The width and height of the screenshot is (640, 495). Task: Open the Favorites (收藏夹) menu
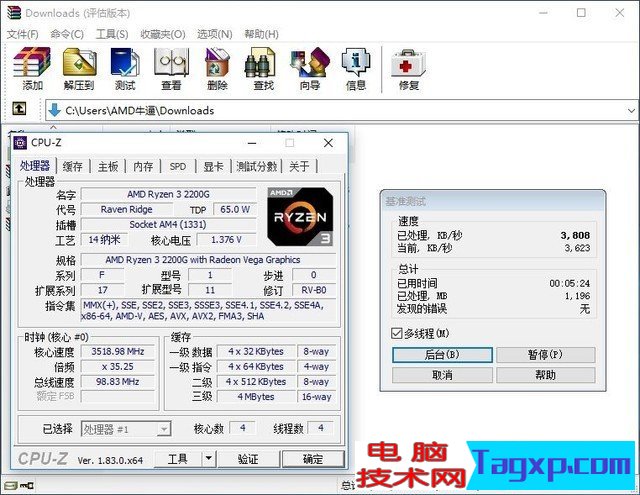pyautogui.click(x=163, y=34)
